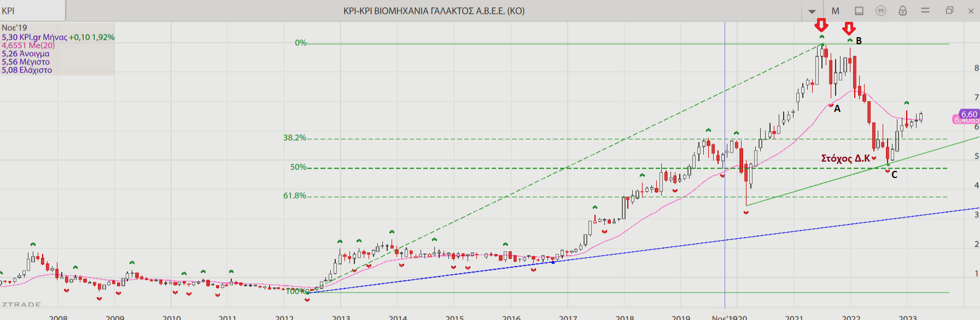Click the Νοε'1920 crosshair date label

pyautogui.click(x=730, y=317)
